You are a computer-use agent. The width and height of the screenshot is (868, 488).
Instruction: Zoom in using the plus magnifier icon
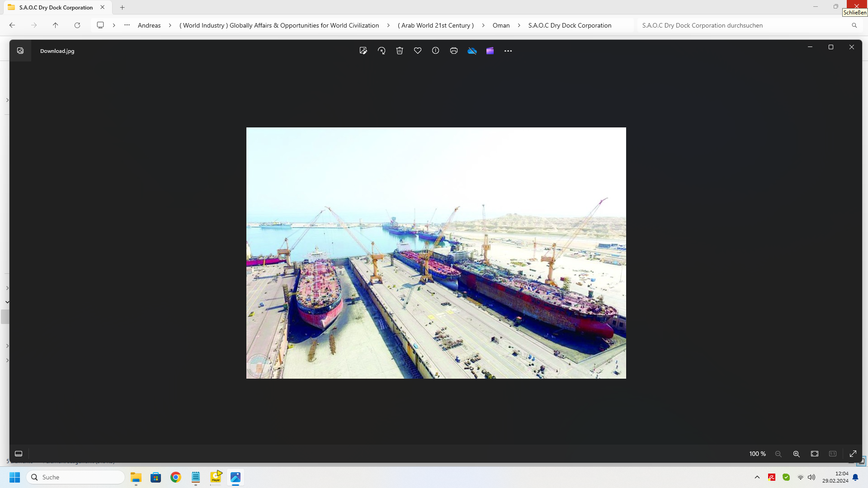tap(797, 454)
